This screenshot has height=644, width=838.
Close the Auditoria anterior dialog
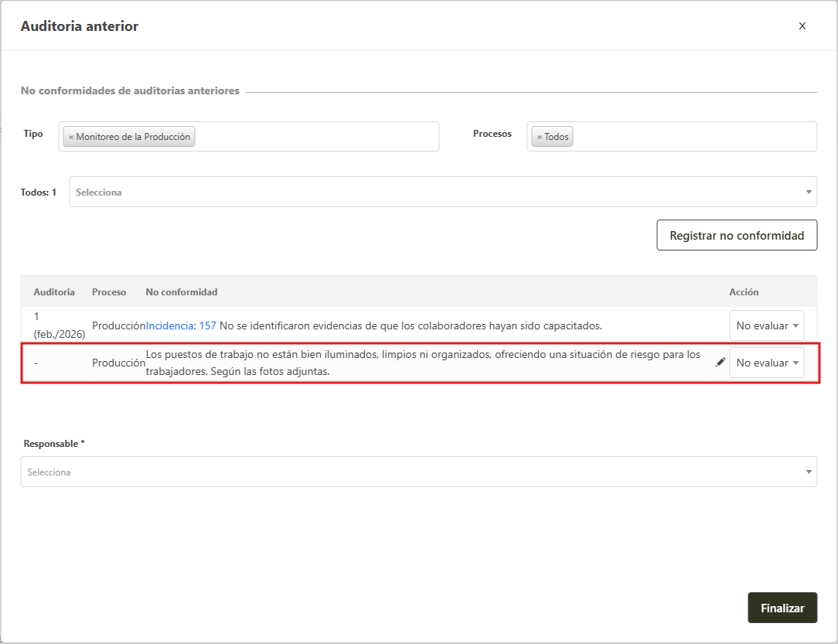tap(802, 26)
